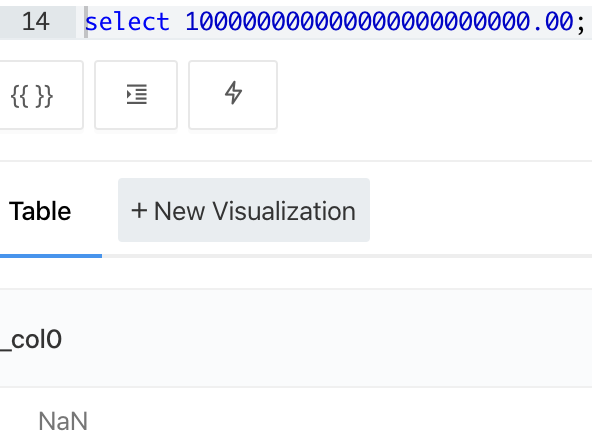Switch to the Table tab
This screenshot has height=440, width=592.
pyautogui.click(x=40, y=211)
